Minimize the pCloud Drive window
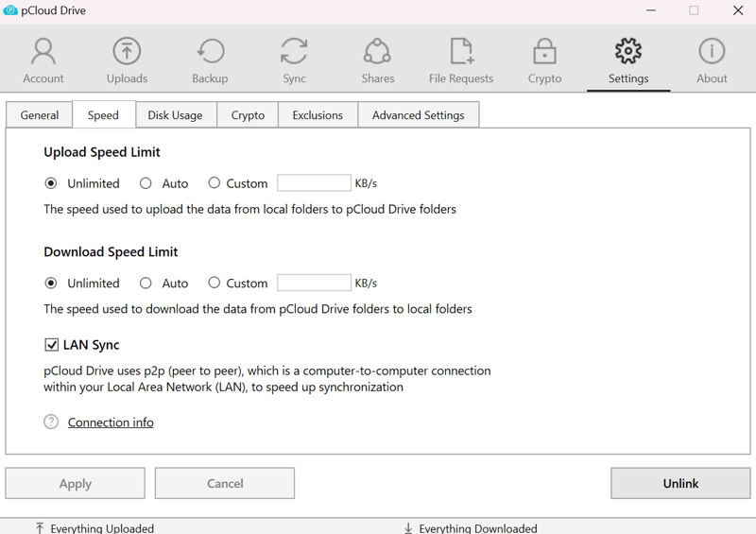This screenshot has height=534, width=756. coord(651,10)
